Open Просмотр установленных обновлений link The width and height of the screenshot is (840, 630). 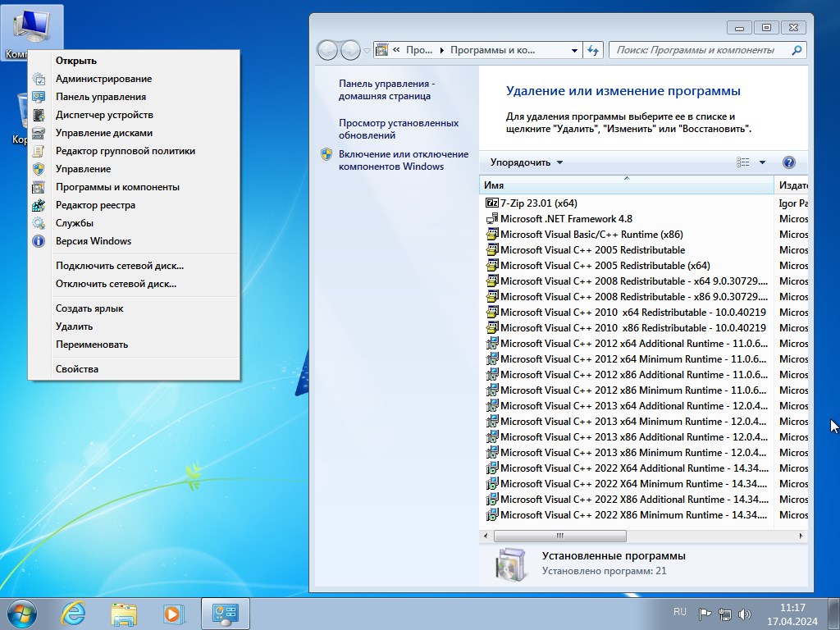click(x=399, y=129)
